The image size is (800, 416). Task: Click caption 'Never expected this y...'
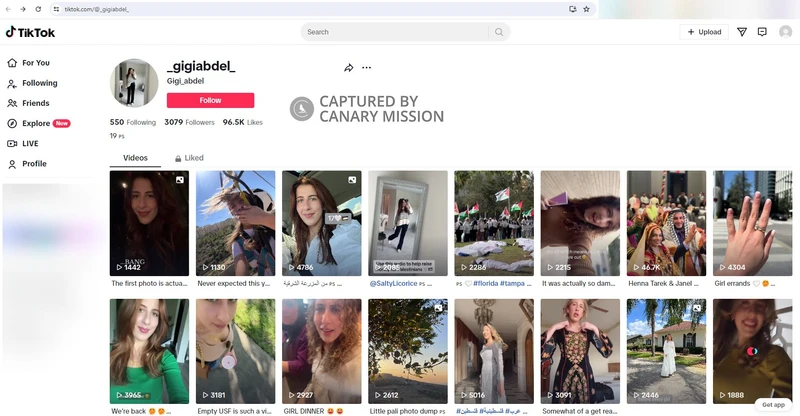[x=234, y=283]
